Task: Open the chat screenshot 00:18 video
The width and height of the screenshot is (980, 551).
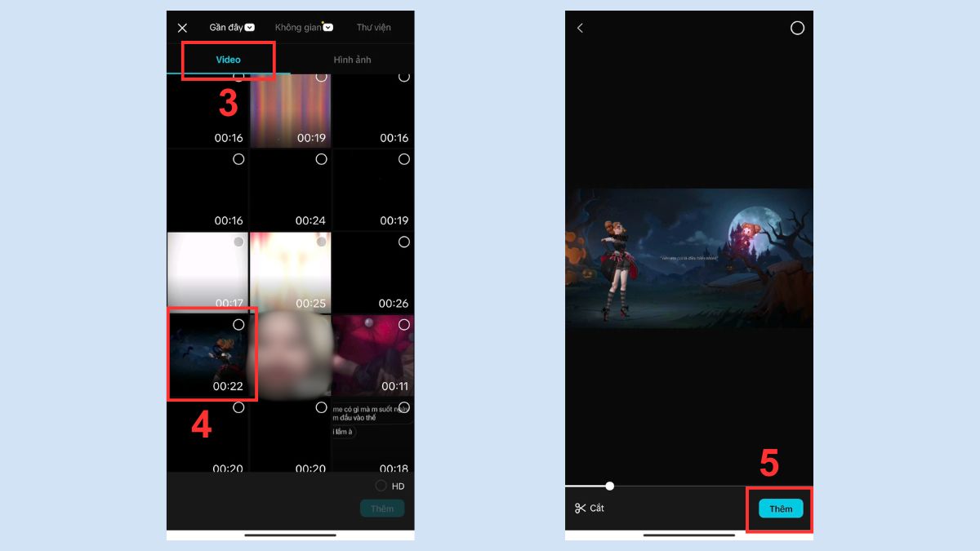Action: pos(372,434)
